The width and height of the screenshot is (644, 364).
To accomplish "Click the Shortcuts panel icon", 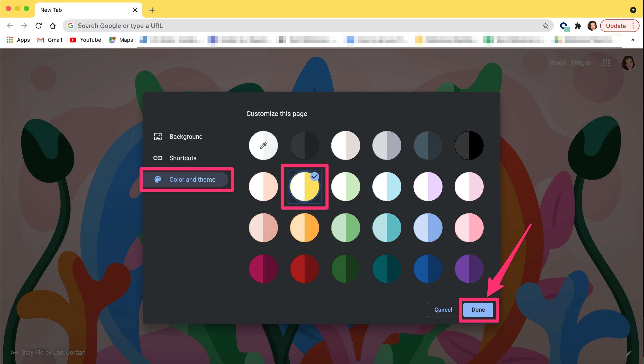I will [158, 158].
